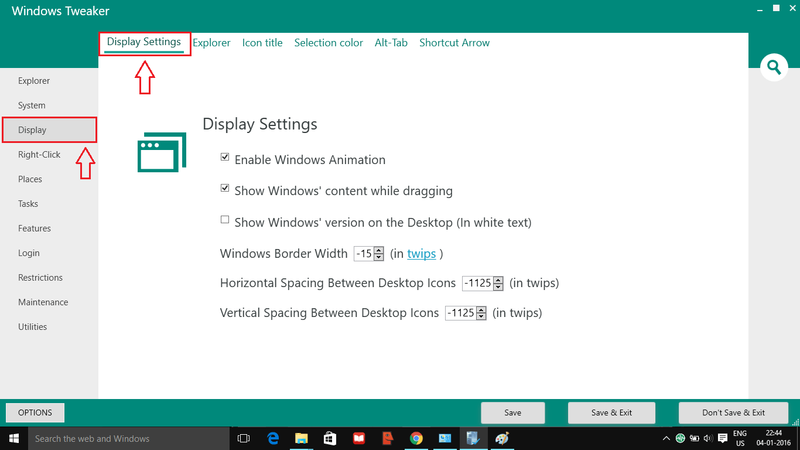Switch to the Explorer tab
Viewport: 800px width, 450px height.
[x=211, y=43]
